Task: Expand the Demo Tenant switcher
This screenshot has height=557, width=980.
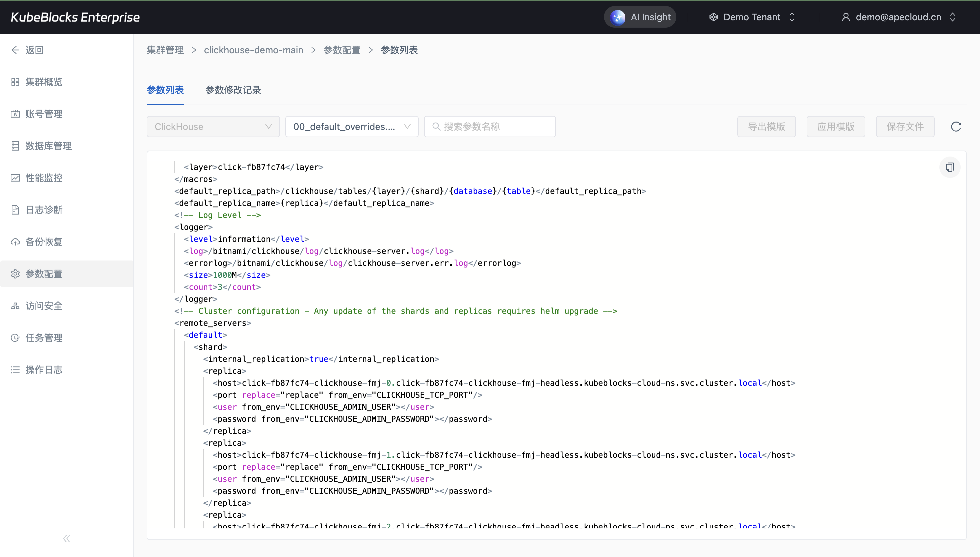Action: pyautogui.click(x=752, y=17)
